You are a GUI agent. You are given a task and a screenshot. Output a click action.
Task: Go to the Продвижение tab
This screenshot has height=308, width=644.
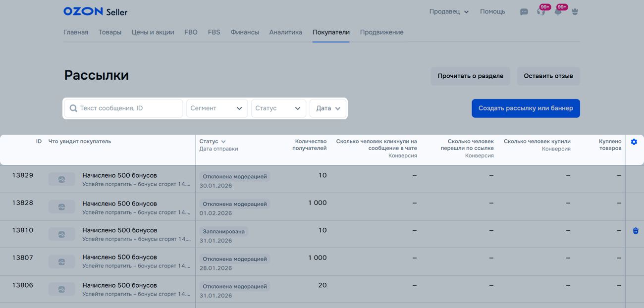[x=381, y=32]
